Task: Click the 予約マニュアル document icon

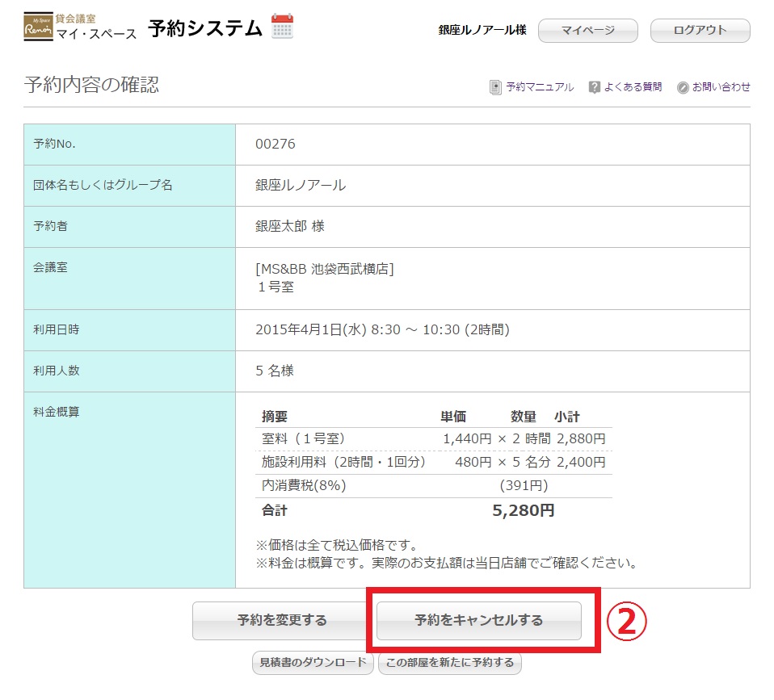Action: click(495, 87)
